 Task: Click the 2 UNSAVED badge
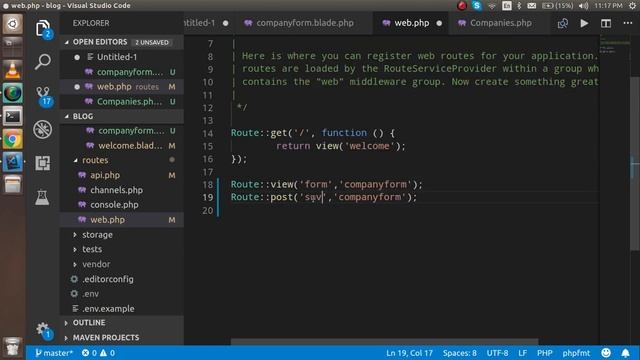point(152,42)
